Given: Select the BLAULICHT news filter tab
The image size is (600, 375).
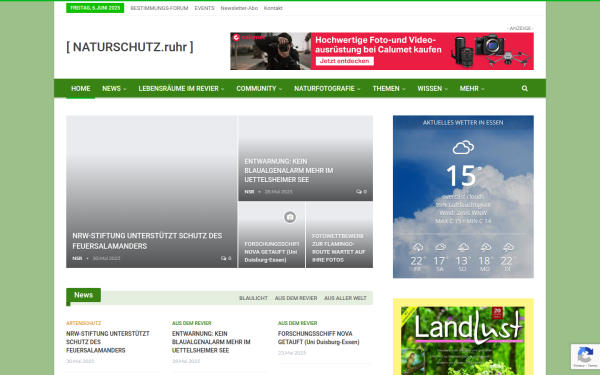Looking at the screenshot, I should pyautogui.click(x=253, y=298).
